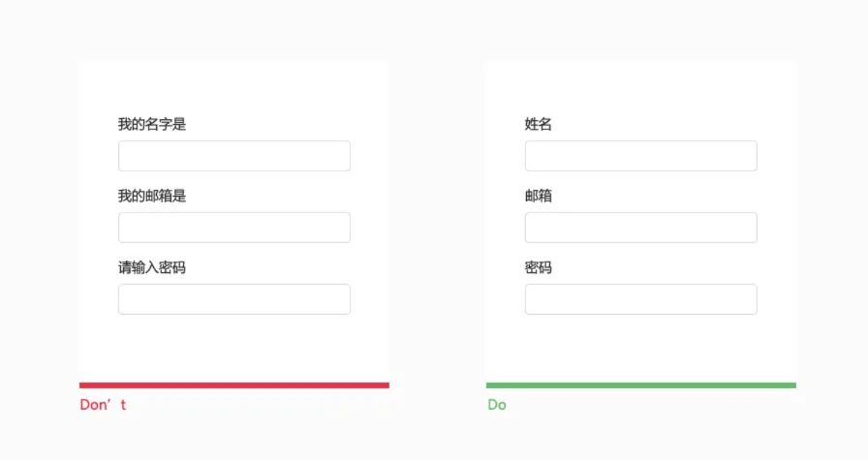The height and width of the screenshot is (460, 868).
Task: Select the 请输入密码 label
Action: (x=152, y=267)
